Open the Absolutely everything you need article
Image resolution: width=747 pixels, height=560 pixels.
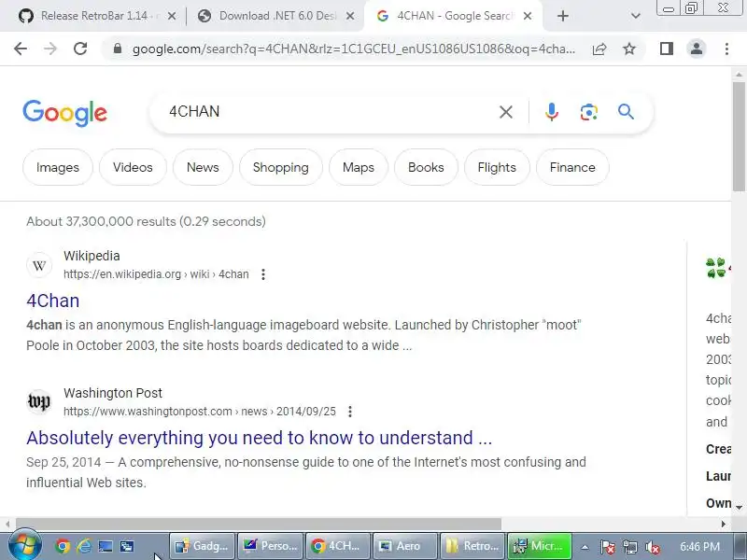click(x=260, y=438)
